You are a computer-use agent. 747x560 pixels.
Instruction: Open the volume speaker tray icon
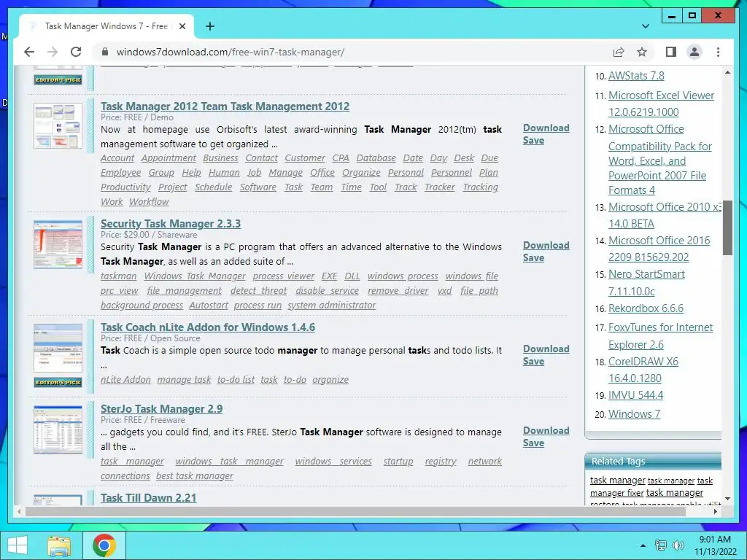point(678,545)
